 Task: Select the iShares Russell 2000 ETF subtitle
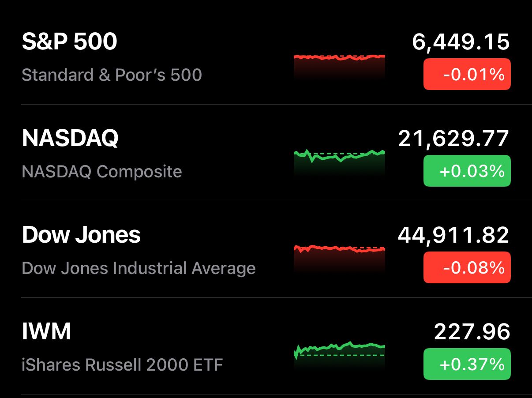[x=122, y=365]
